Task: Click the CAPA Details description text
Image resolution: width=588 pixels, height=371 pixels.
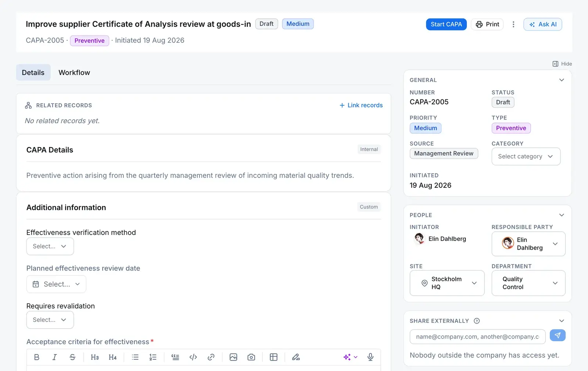Action: [190, 175]
